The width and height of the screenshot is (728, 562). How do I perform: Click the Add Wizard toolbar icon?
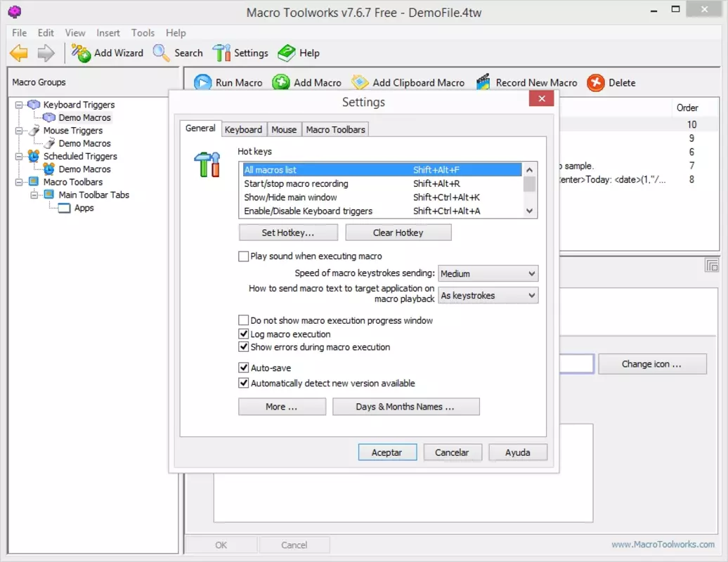[81, 53]
